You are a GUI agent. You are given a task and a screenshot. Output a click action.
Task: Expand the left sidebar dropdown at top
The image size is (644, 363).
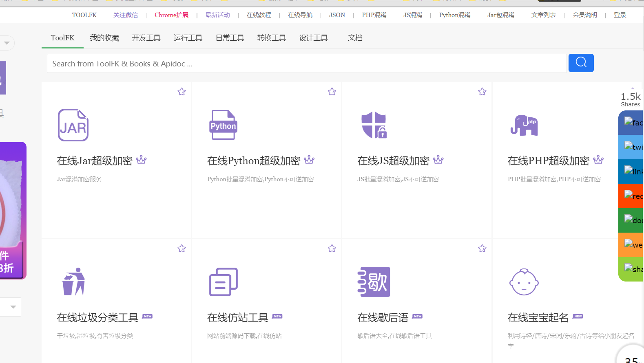7,43
